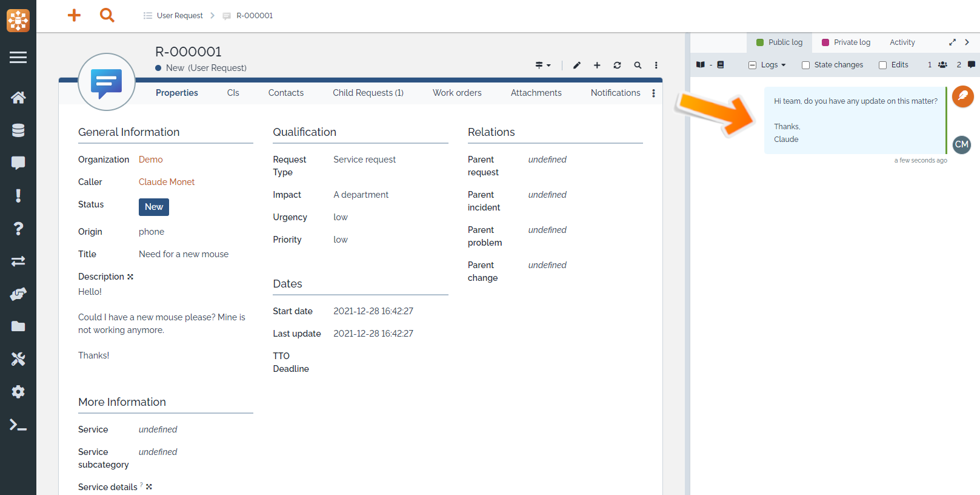Open the home icon in left sidebar

18,98
